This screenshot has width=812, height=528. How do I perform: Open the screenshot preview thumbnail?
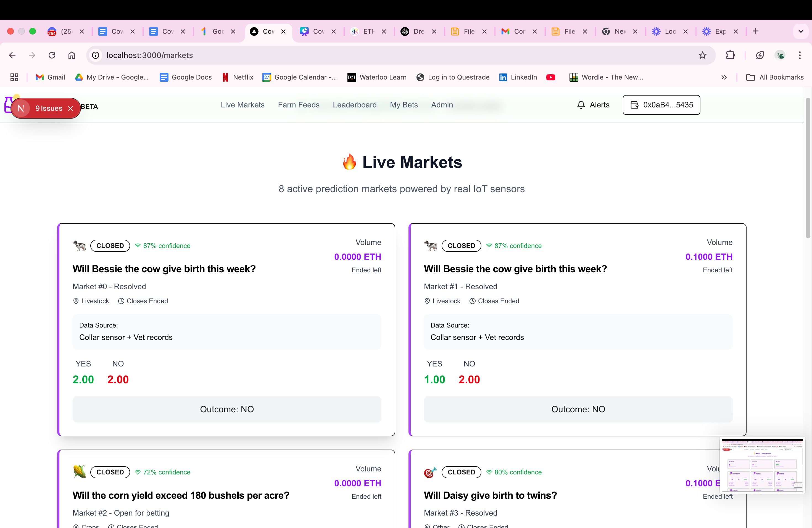point(762,465)
